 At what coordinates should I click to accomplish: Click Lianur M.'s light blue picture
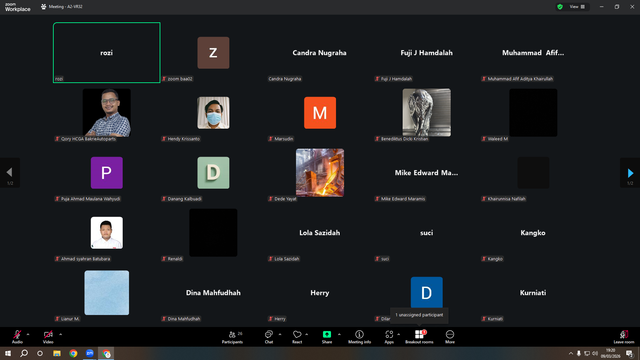tap(107, 293)
